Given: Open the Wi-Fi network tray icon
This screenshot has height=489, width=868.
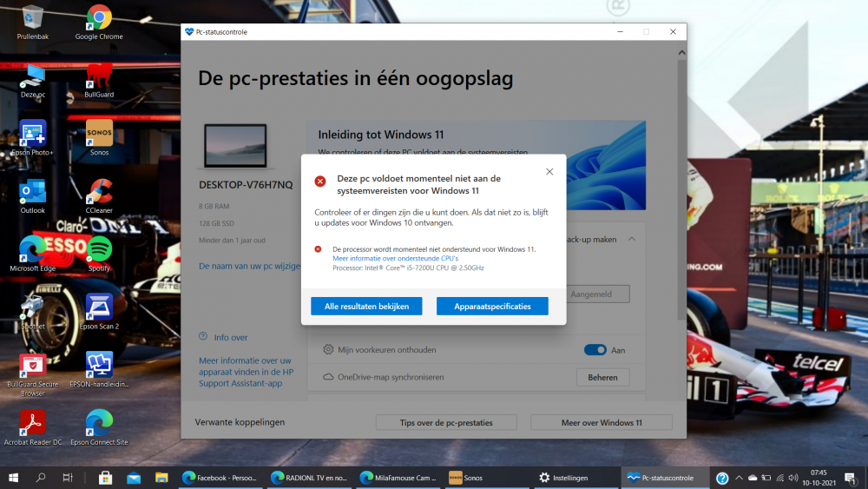Looking at the screenshot, I should (x=780, y=478).
